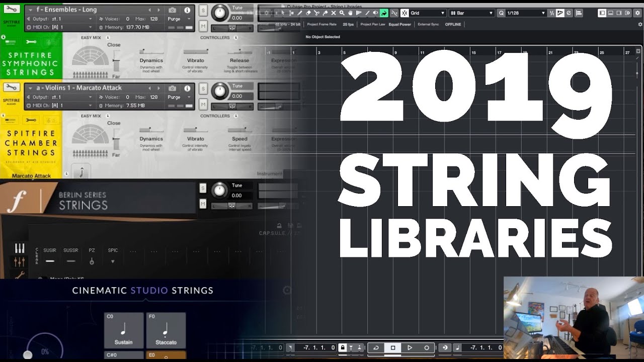
Task: Open wrench icon of Ensembles Long instrument
Action: pyautogui.click(x=12, y=9)
